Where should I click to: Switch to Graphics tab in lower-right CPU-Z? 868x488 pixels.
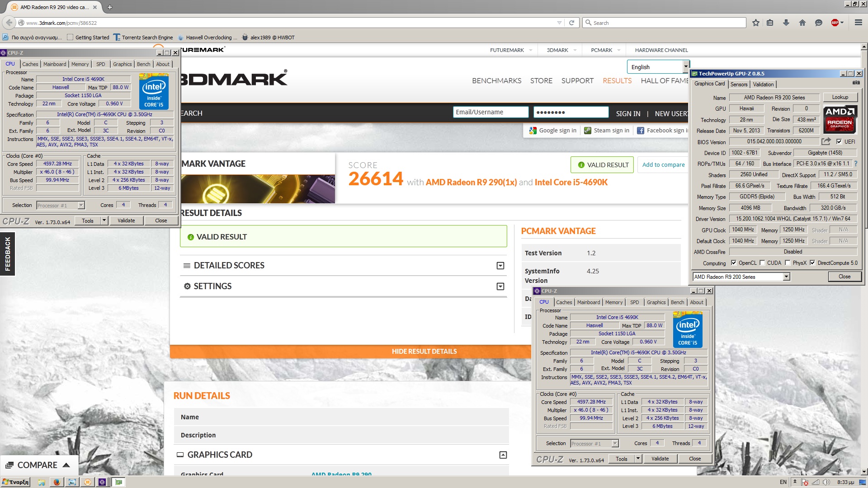pyautogui.click(x=656, y=302)
